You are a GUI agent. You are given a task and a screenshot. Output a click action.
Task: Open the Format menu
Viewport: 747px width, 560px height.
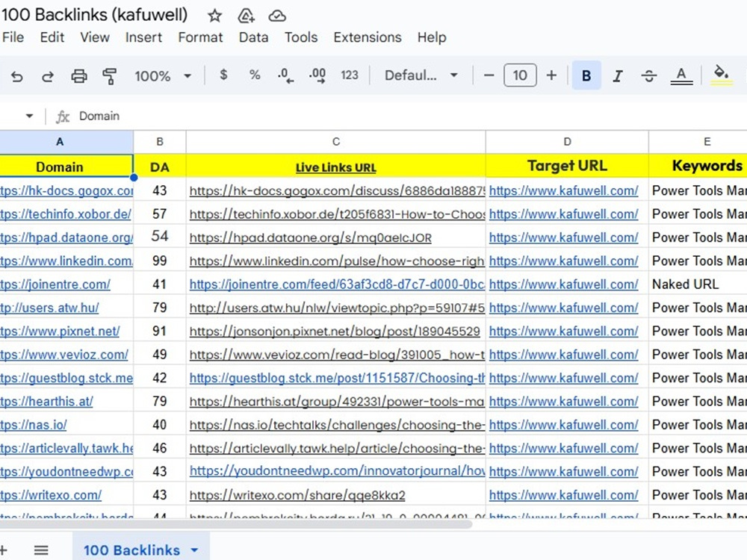tap(200, 37)
